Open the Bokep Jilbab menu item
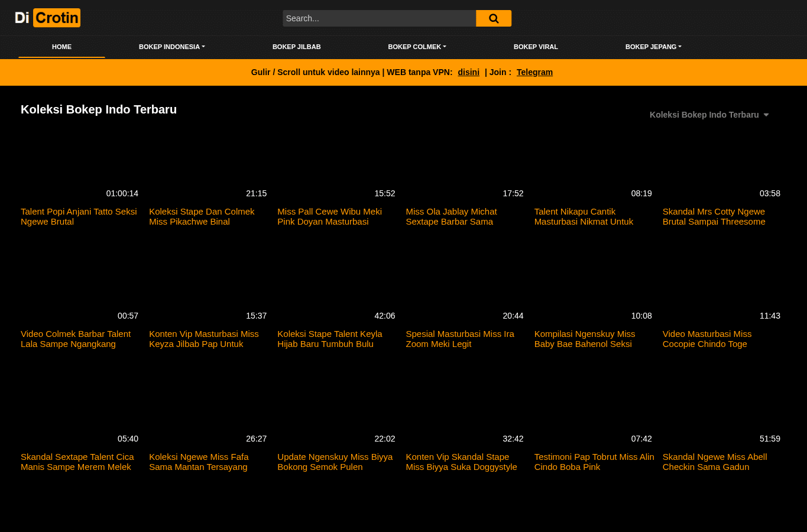 click(x=297, y=47)
